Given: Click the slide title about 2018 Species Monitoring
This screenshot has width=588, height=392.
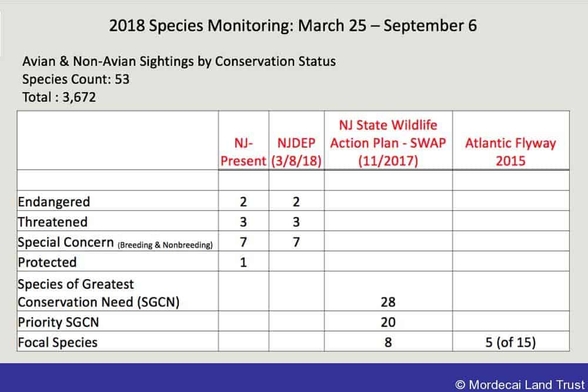Looking at the screenshot, I should [293, 26].
